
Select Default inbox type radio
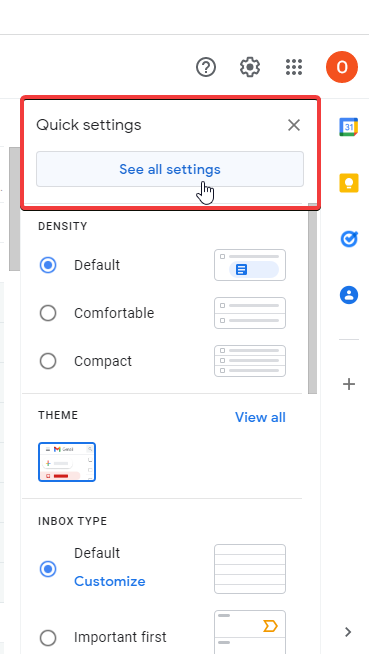[48, 568]
